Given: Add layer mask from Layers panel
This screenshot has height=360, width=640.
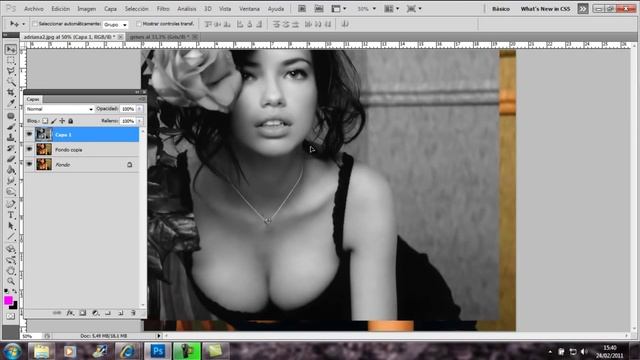Looking at the screenshot, I should 83,313.
